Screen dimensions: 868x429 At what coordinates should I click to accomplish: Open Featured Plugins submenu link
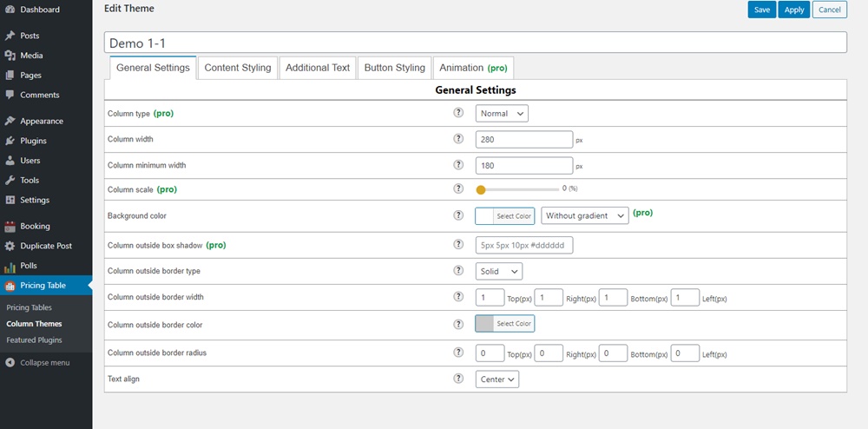[x=34, y=340]
